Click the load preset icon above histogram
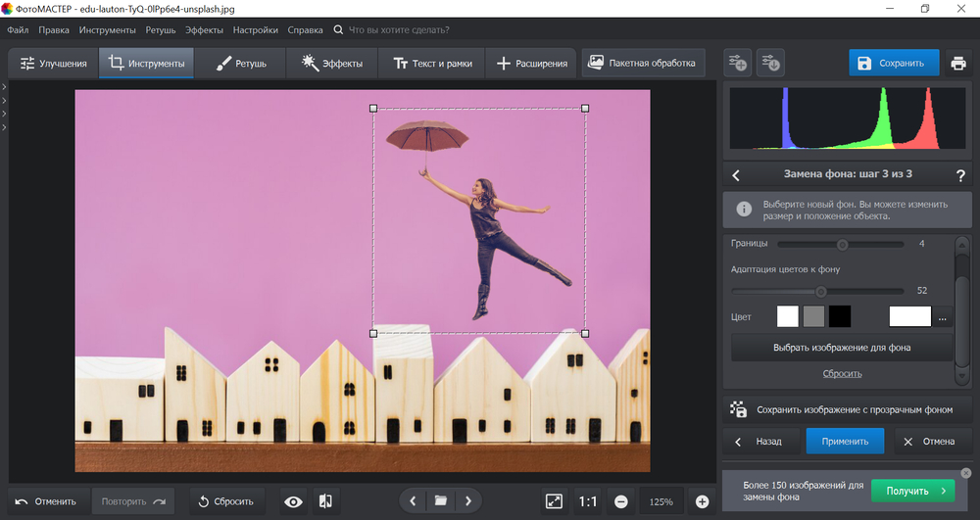Image resolution: width=980 pixels, height=520 pixels. point(771,64)
